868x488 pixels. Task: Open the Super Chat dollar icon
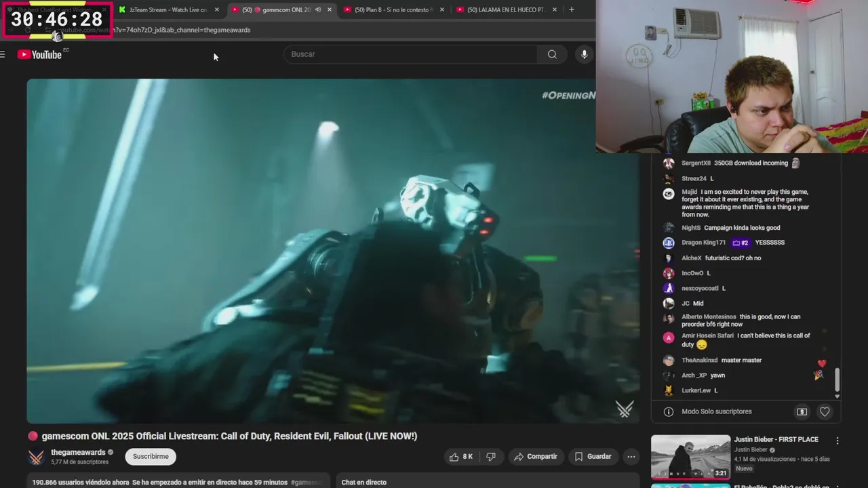[802, 411]
